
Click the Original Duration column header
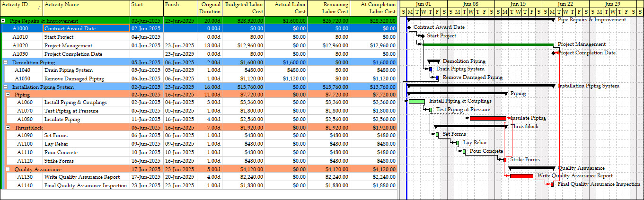(208, 8)
